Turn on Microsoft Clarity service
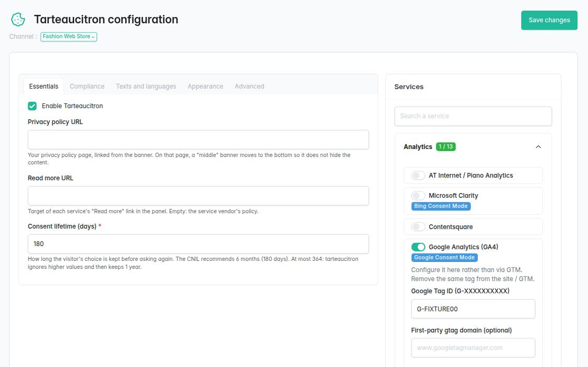588x367 pixels. click(418, 196)
